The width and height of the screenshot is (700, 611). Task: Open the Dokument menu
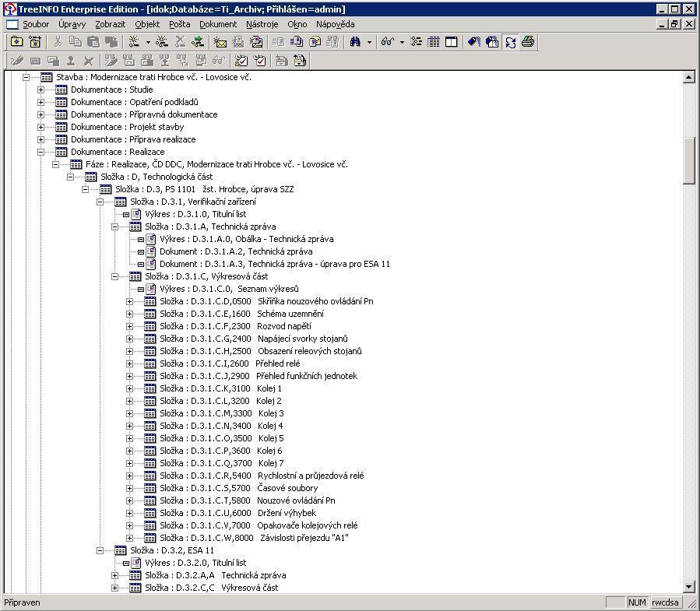(218, 24)
